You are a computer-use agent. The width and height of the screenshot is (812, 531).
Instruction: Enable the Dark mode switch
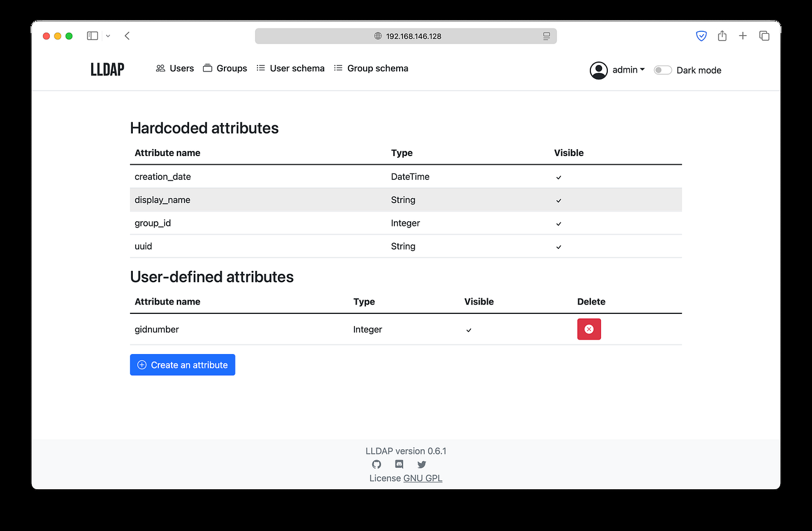662,70
